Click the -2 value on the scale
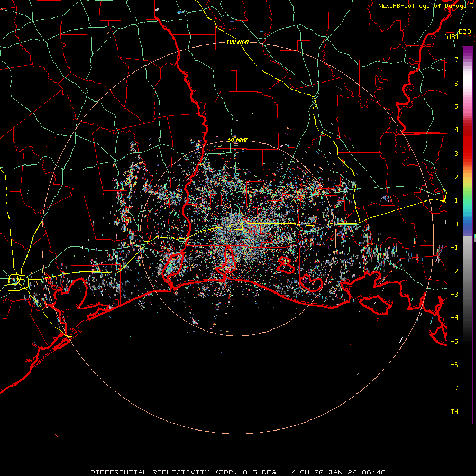 click(454, 271)
